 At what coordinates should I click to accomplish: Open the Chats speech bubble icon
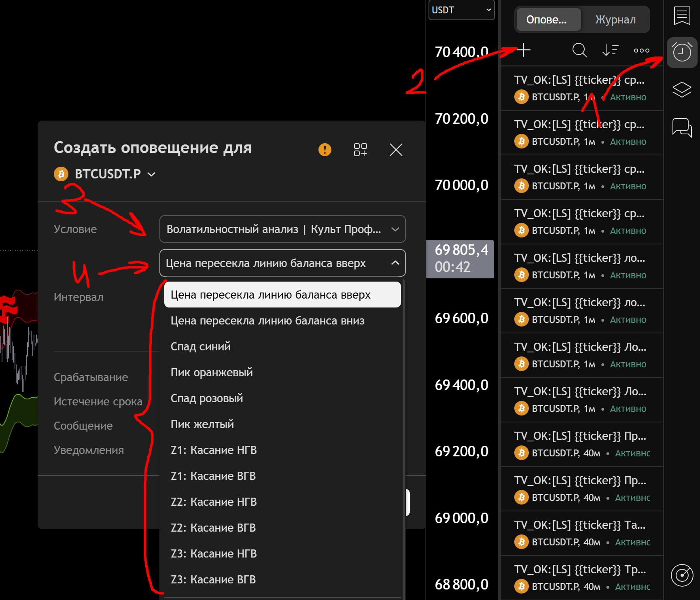point(682,127)
